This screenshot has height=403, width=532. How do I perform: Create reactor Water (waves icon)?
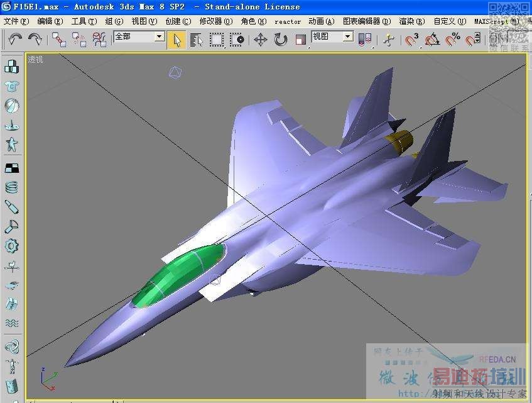click(11, 323)
